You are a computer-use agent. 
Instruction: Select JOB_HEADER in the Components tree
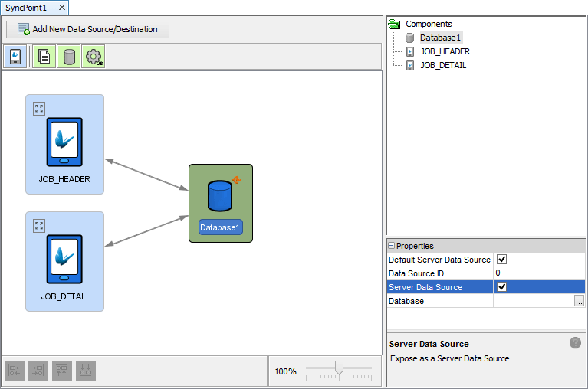coord(445,51)
